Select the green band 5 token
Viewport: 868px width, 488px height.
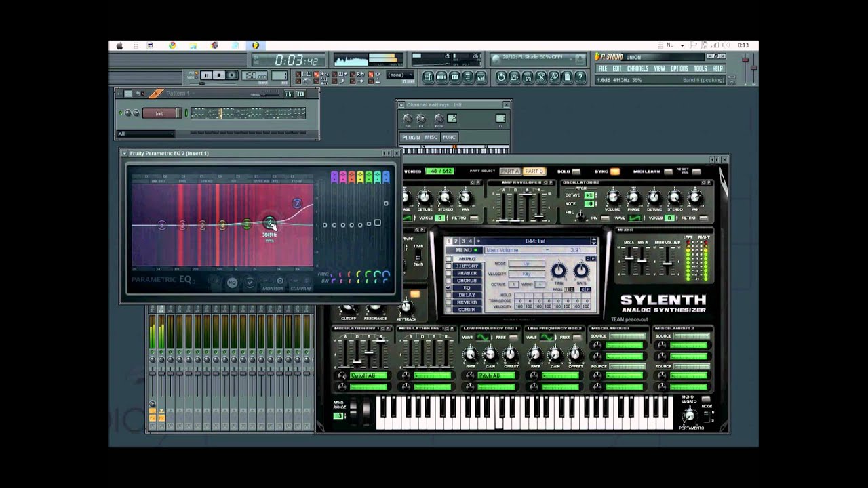[x=247, y=224]
